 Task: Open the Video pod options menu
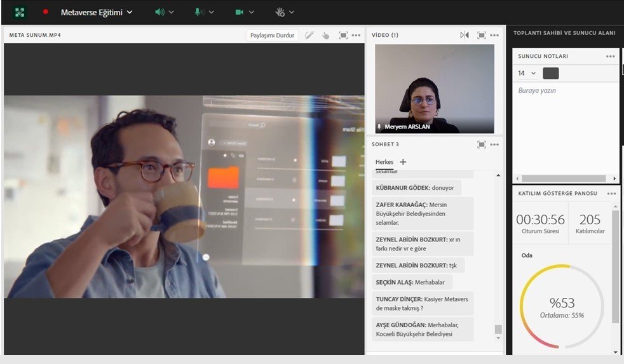[494, 35]
